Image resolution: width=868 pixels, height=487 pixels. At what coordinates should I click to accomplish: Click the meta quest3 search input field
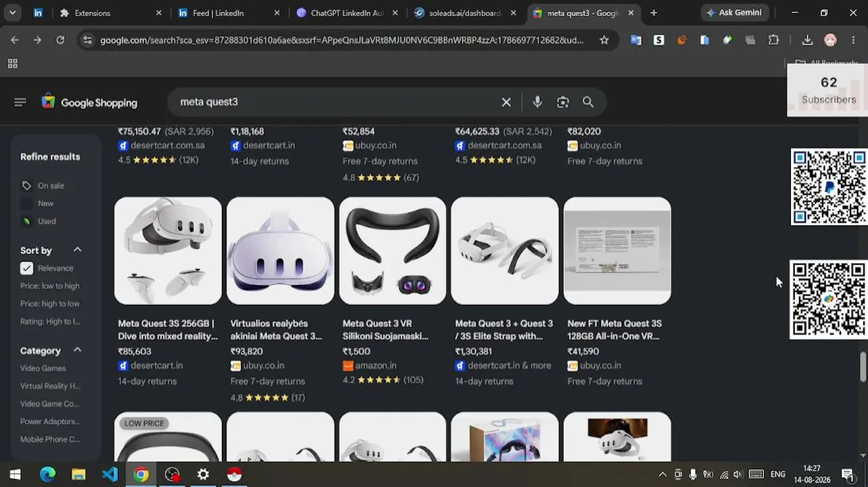(x=335, y=102)
